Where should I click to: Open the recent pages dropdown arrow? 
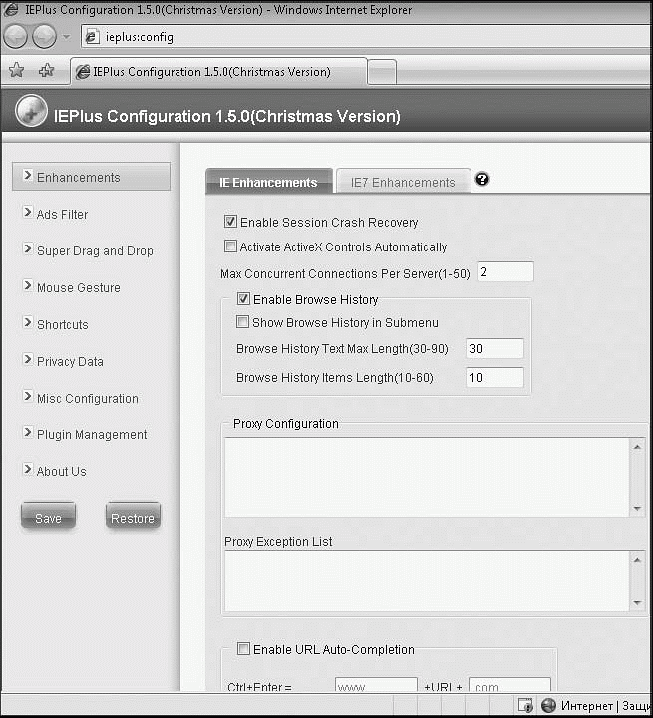click(x=66, y=37)
